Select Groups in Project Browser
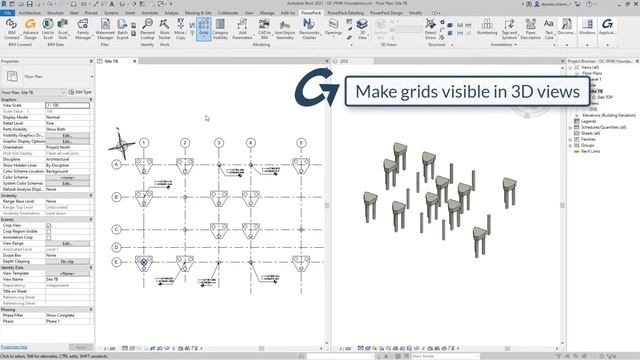 588,145
